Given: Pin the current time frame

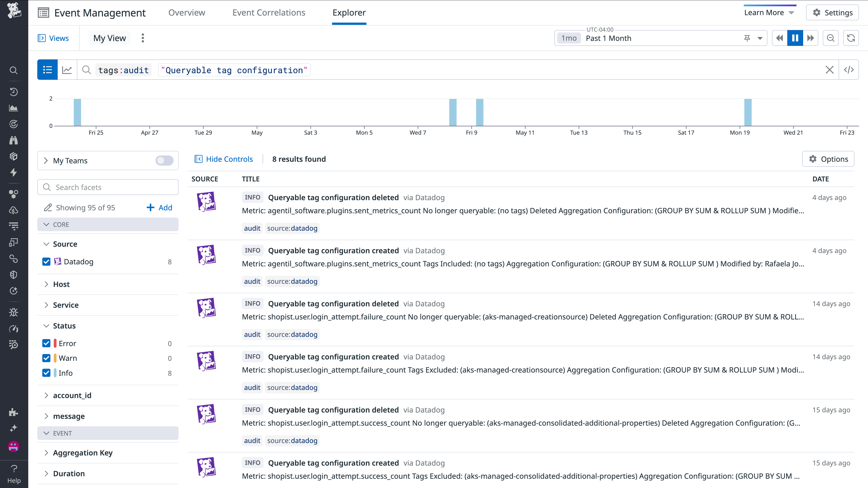Looking at the screenshot, I should click(x=747, y=38).
